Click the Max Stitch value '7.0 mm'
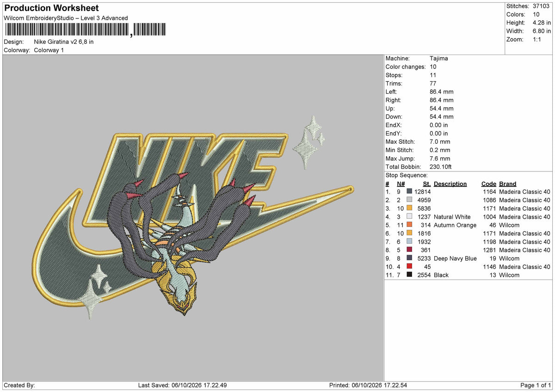 coord(440,141)
